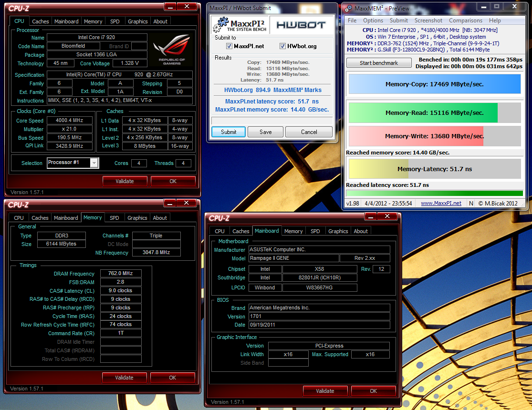Image resolution: width=532 pixels, height=410 pixels.
Task: Select Caches tab in CPU-Z Mainboard window
Action: pos(240,231)
